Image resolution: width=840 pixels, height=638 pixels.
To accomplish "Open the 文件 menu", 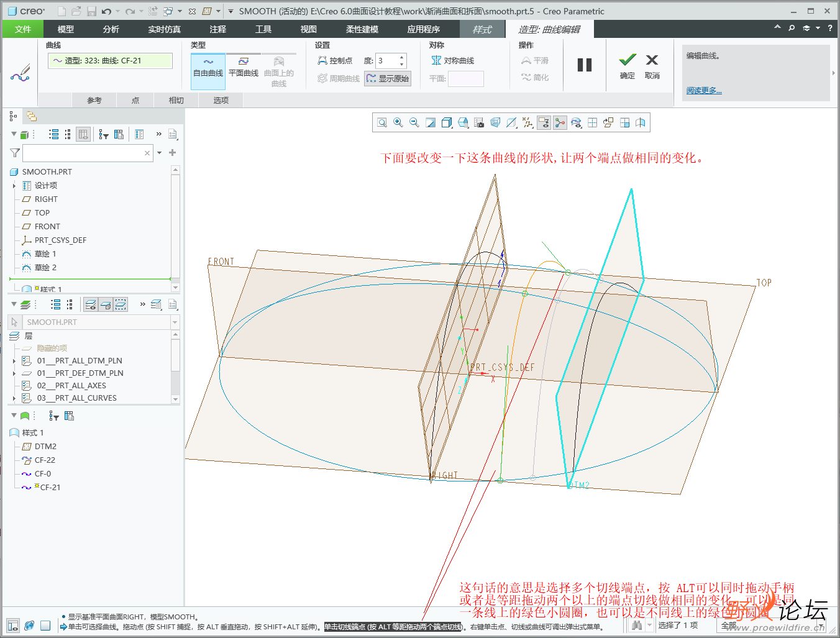I will click(x=23, y=29).
